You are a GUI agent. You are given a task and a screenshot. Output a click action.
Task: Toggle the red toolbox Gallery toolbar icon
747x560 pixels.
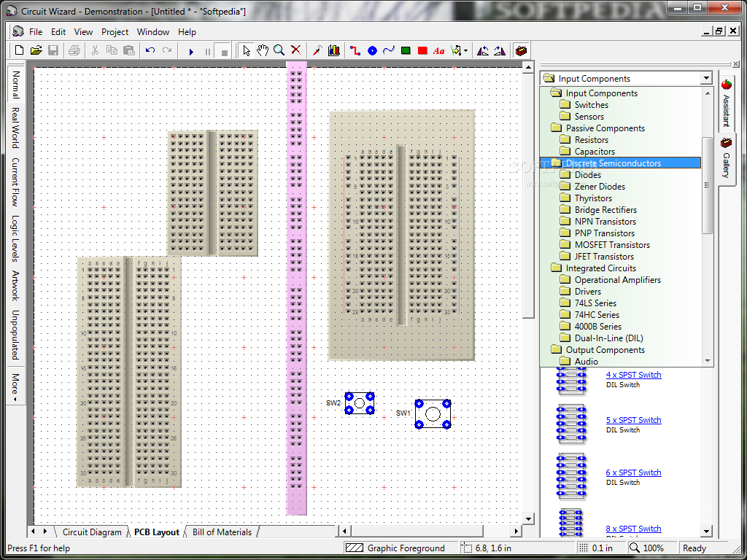point(521,50)
